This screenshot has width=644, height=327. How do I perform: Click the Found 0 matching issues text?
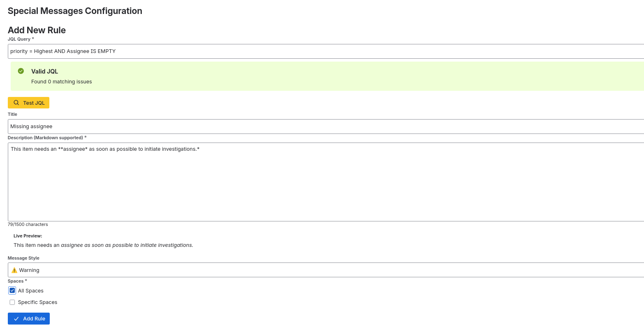pyautogui.click(x=61, y=81)
